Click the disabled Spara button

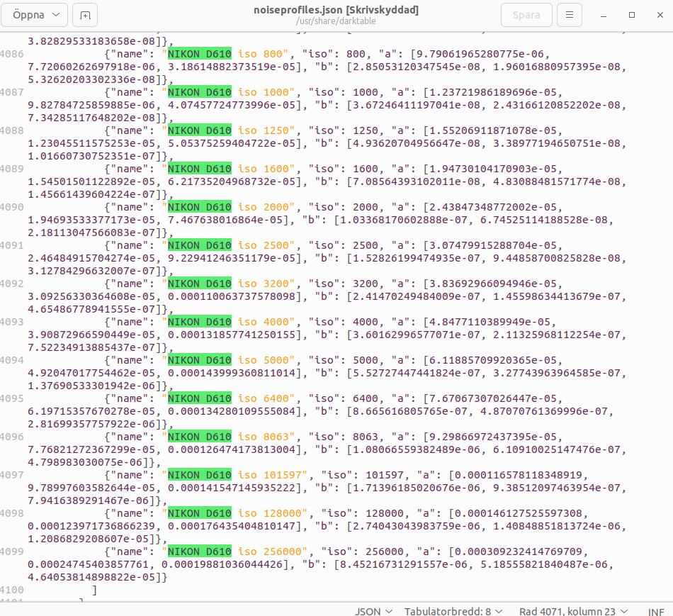click(x=526, y=15)
